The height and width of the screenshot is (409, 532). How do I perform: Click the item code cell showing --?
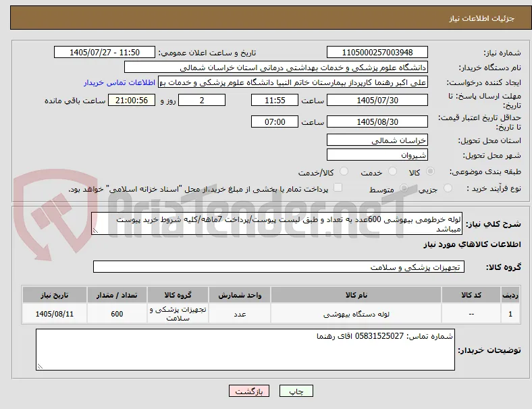point(471,314)
